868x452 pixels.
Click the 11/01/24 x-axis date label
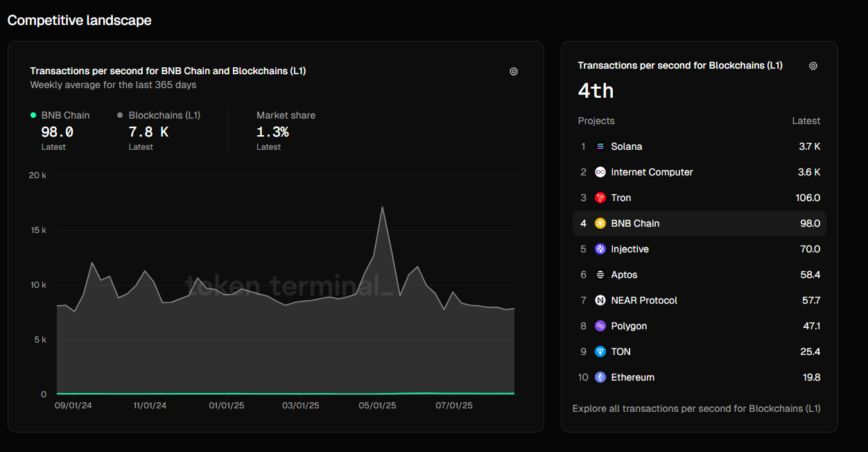click(149, 406)
